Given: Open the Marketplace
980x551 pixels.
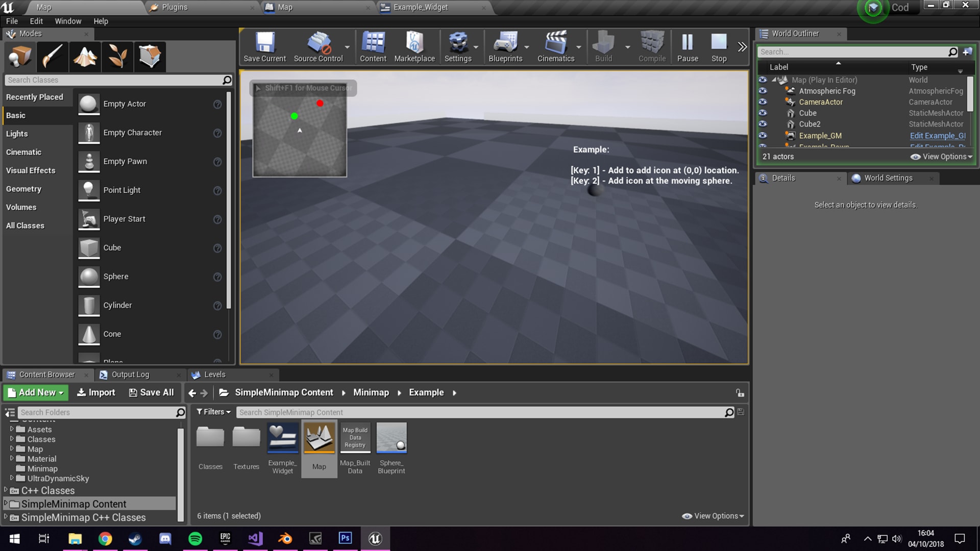Looking at the screenshot, I should tap(414, 46).
